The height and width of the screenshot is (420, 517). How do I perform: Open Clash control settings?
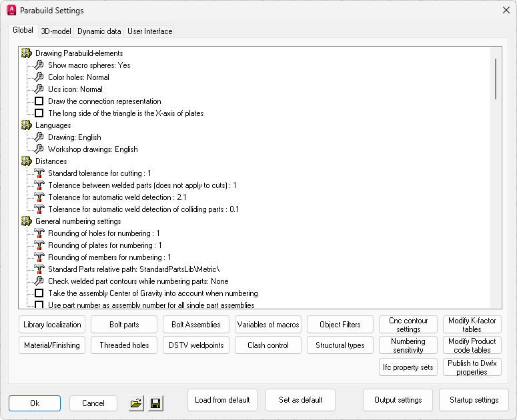[268, 345]
